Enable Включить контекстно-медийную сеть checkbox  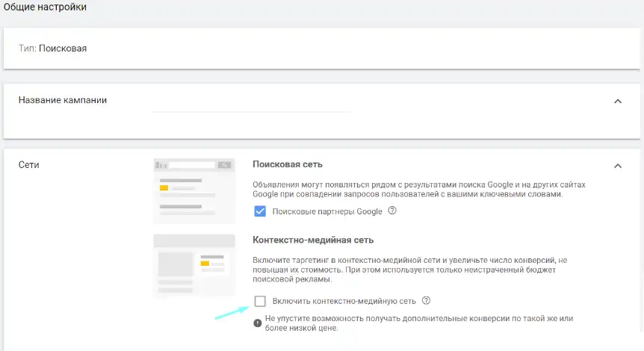point(260,301)
